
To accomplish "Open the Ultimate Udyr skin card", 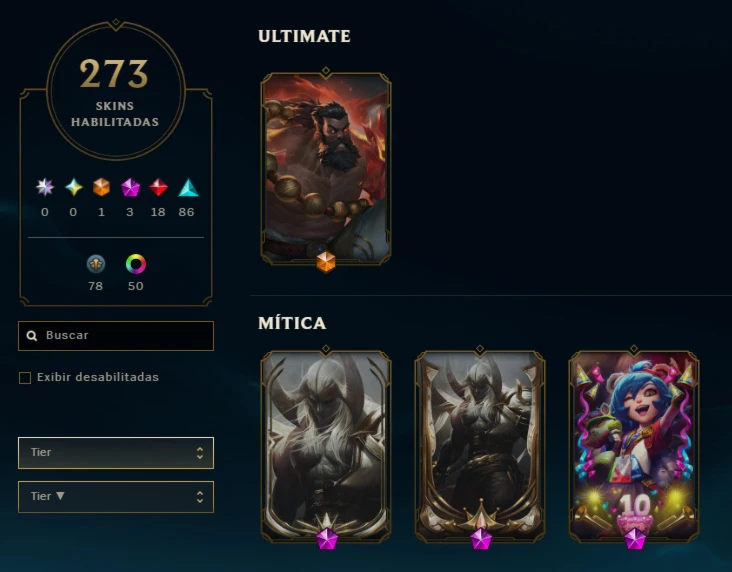I will click(x=326, y=168).
